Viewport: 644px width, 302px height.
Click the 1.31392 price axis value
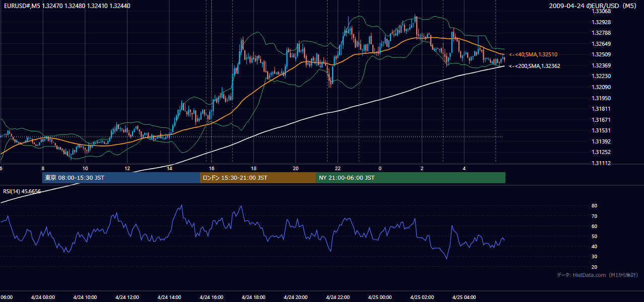pos(601,141)
